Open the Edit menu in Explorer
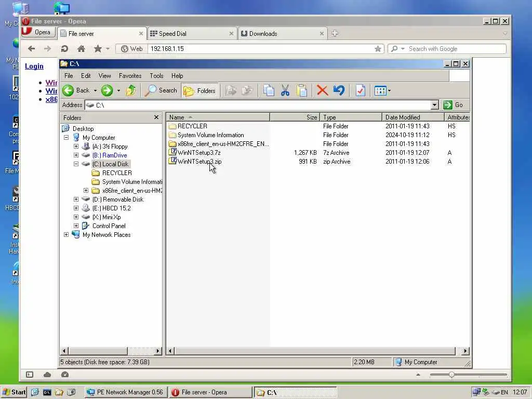This screenshot has height=399, width=532. coord(86,76)
